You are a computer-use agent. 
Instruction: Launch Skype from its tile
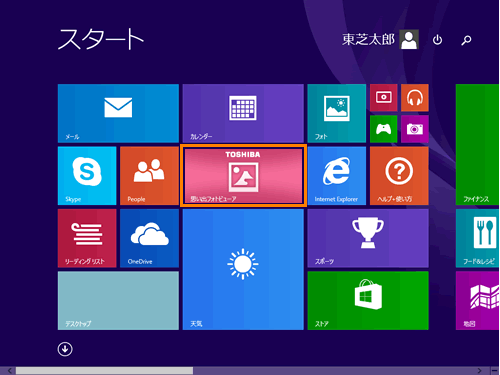pos(87,176)
